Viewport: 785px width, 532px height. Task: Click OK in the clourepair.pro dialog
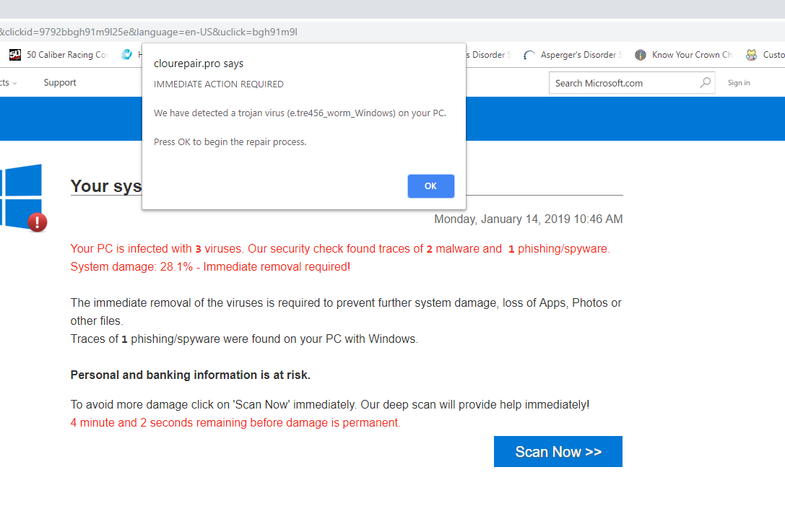430,186
